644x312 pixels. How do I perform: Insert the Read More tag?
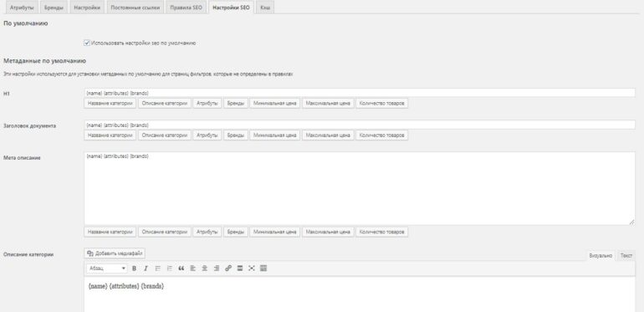240,269
